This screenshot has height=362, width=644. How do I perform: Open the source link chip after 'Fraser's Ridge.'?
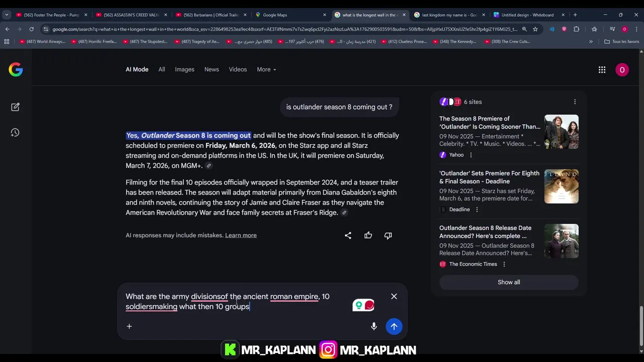point(344,213)
